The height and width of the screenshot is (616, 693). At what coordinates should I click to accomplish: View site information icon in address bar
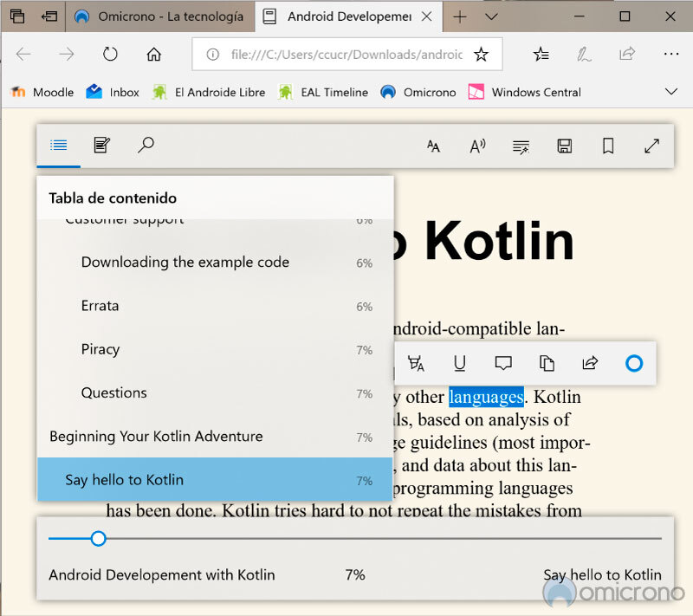212,55
